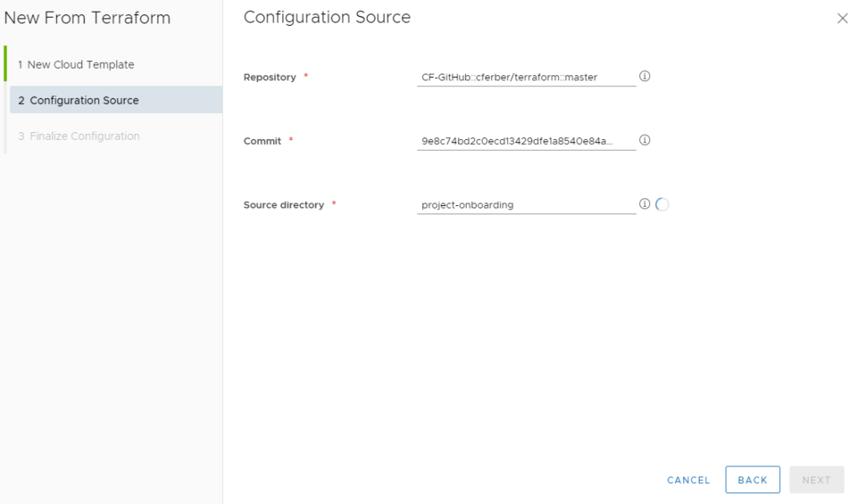
Task: Select step 2 Configuration Source
Action: 116,100
